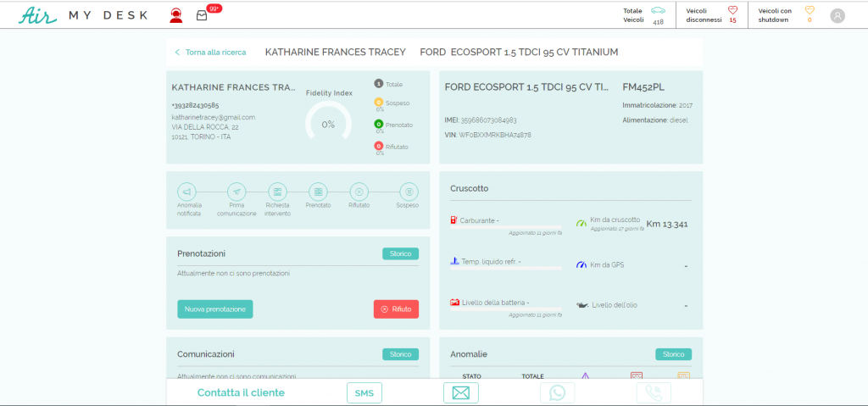
Task: Click the Veicoli disconnessi count 15
Action: [733, 20]
